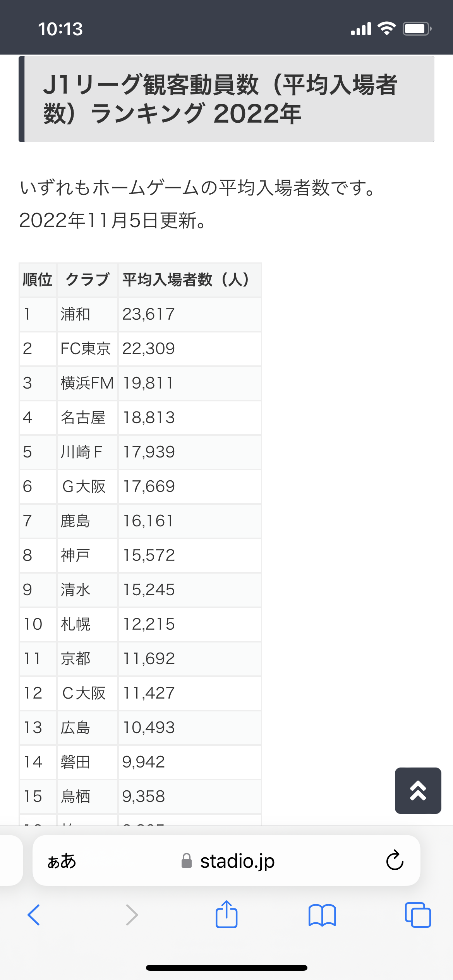This screenshot has height=980, width=453.
Task: Tap the Safari back arrow
Action: point(34,915)
